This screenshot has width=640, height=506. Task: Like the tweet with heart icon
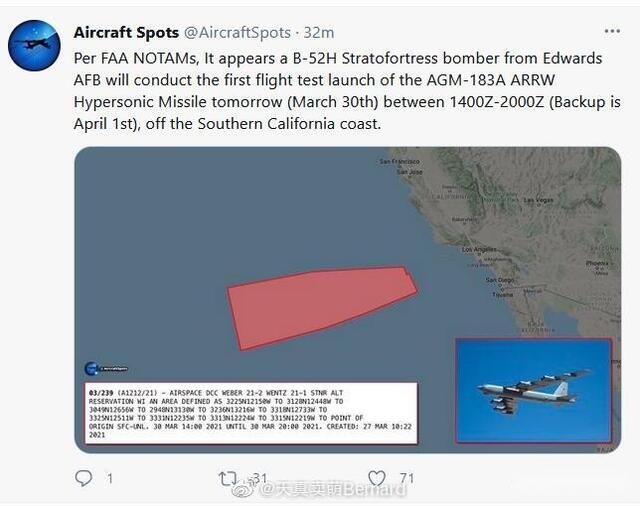tap(377, 478)
